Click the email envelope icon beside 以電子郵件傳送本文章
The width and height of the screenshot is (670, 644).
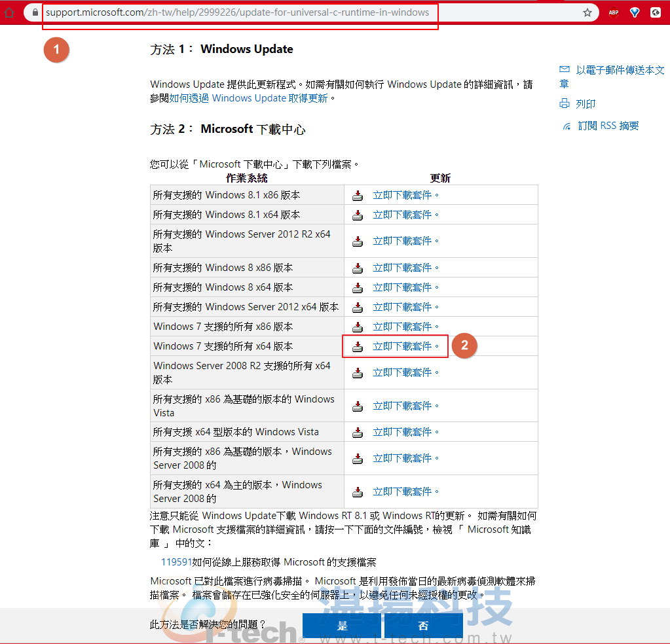tap(564, 69)
